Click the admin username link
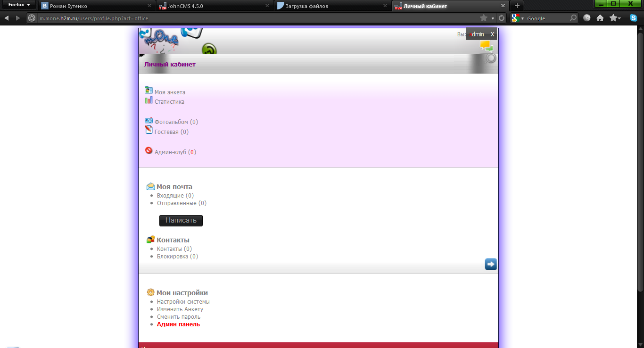Screen dimensions: 644x348 point(476,34)
